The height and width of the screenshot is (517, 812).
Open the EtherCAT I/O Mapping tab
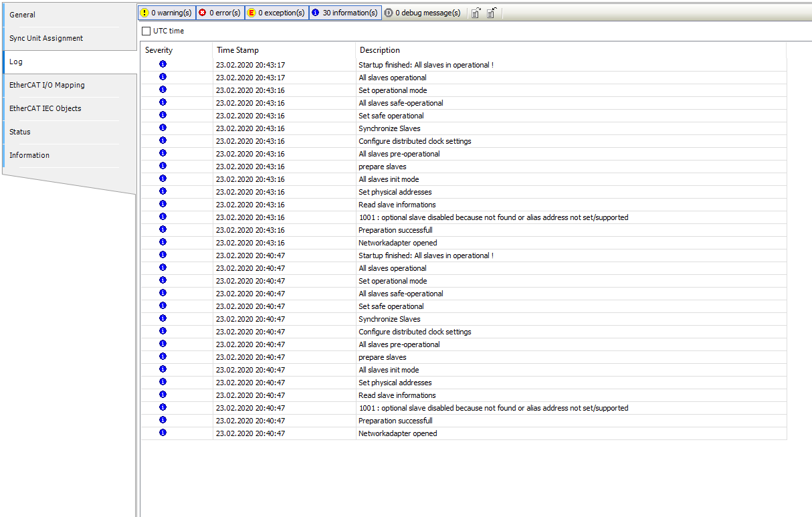(47, 85)
